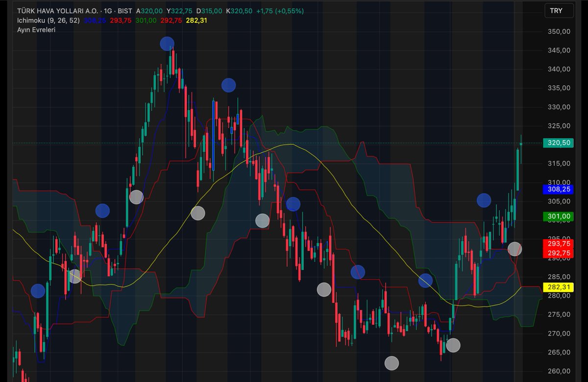588x382 pixels.
Task: Click the green Ichimoku legend value 301,00
Action: pos(146,21)
